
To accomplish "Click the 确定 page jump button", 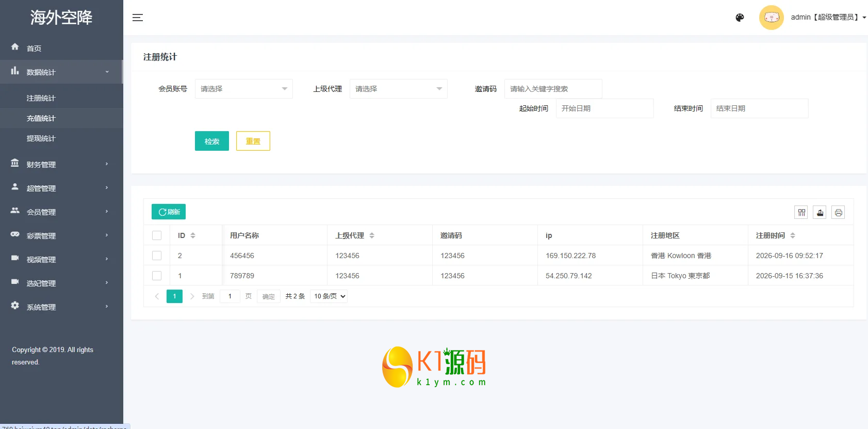I will [x=269, y=296].
